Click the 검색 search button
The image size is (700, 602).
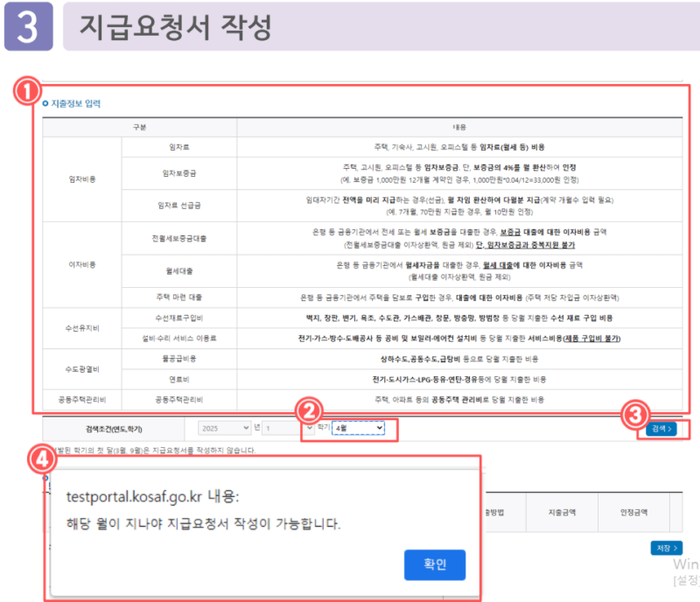pos(661,429)
